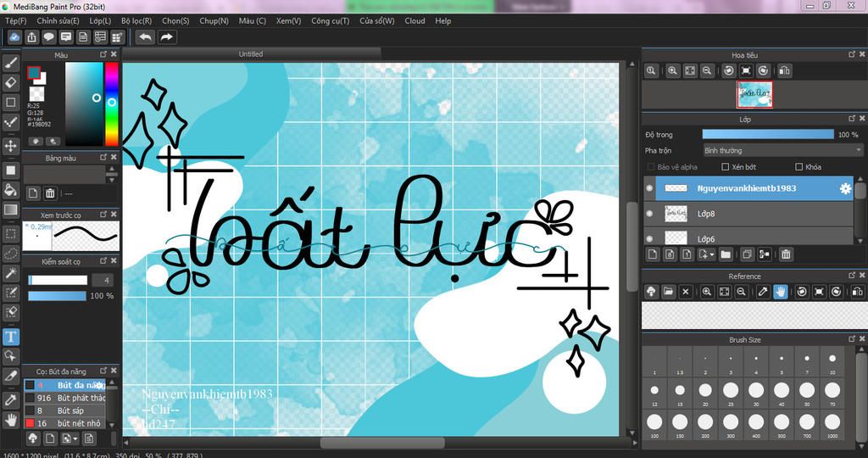Delete color from palette with trash icon
Viewport: 868px width, 458px height.
click(50, 193)
